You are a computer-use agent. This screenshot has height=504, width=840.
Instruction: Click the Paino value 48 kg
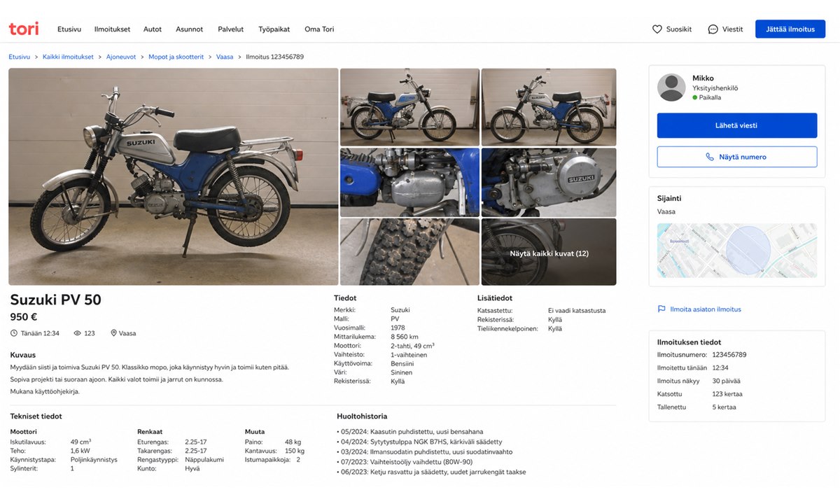[293, 442]
